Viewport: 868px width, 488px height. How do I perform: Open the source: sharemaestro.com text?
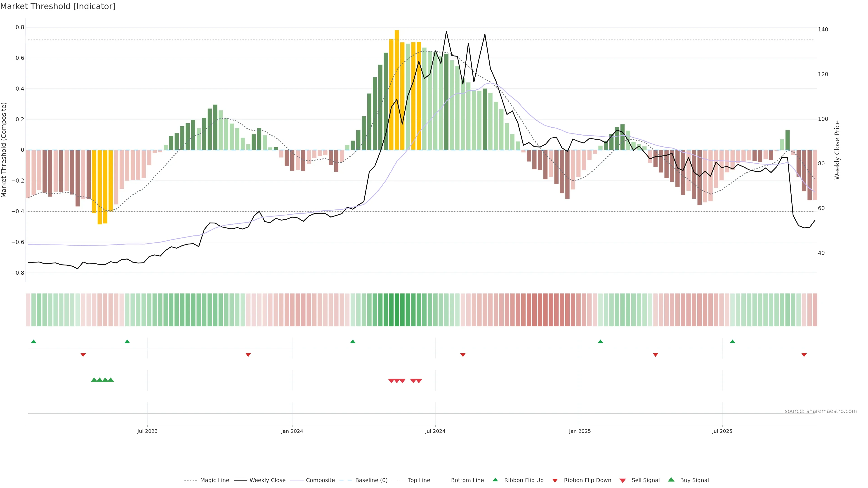click(821, 411)
